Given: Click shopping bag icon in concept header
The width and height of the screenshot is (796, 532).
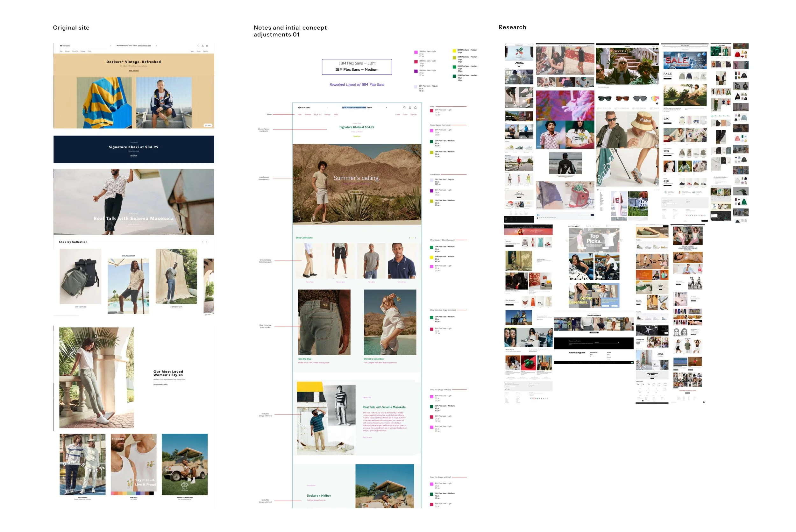Looking at the screenshot, I should tap(415, 108).
